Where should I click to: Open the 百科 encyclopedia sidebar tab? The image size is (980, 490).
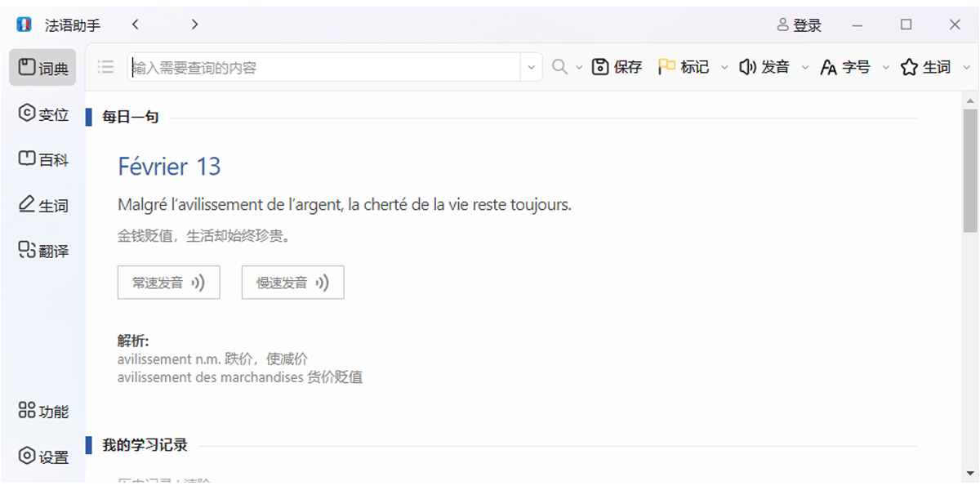[43, 159]
